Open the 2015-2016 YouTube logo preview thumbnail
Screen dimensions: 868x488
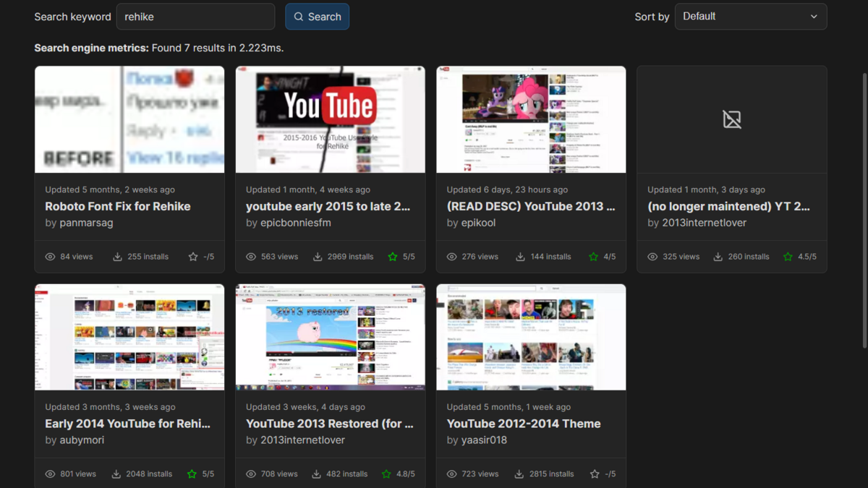(x=331, y=119)
